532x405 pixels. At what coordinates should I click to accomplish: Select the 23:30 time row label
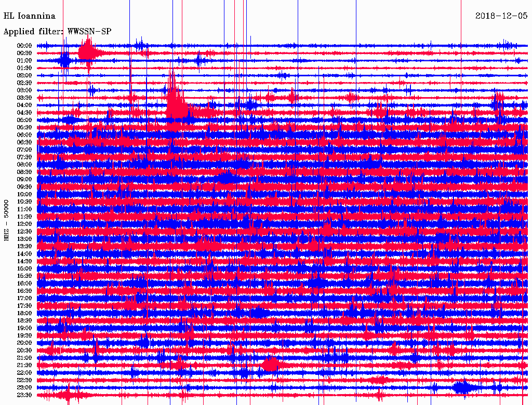[x=24, y=395]
